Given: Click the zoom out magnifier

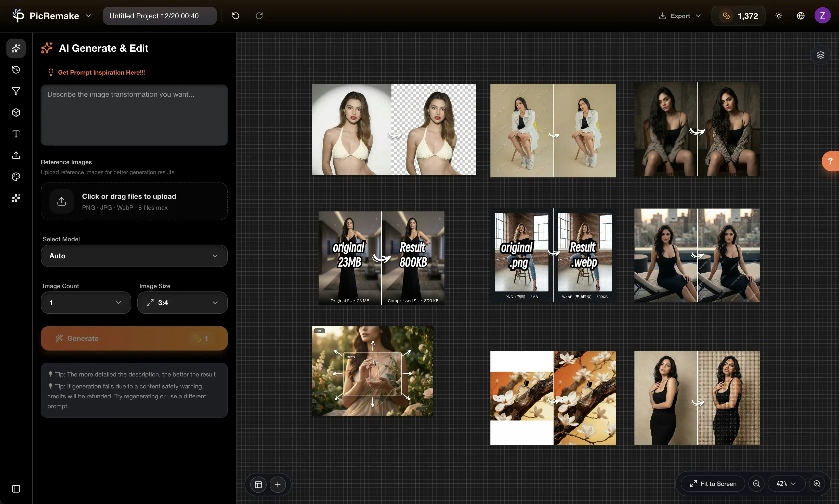Looking at the screenshot, I should (756, 484).
